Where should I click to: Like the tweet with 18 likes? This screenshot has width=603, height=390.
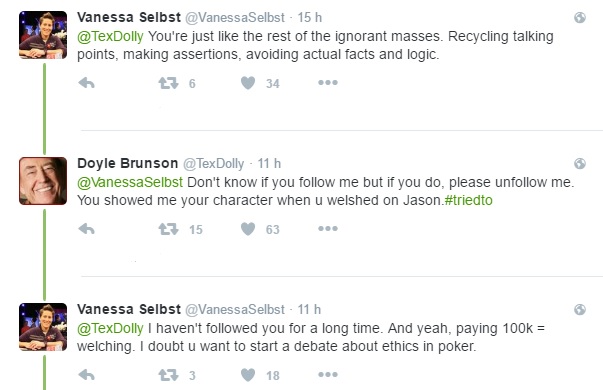(x=248, y=375)
